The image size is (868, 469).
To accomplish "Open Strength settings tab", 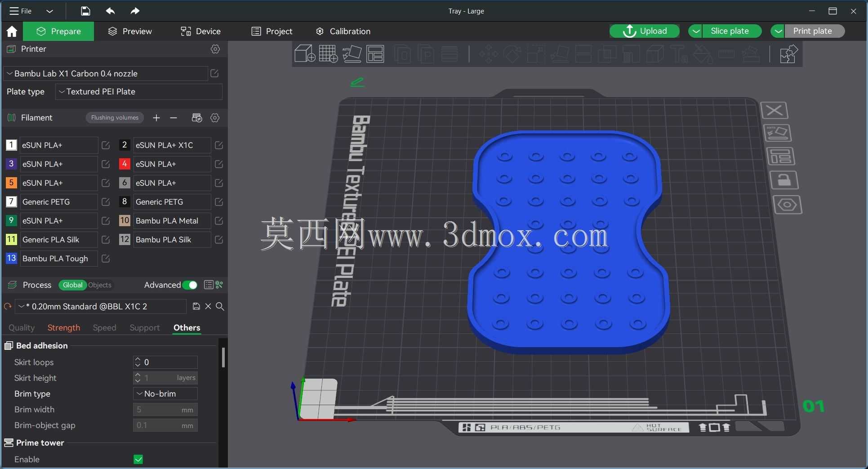I will tap(64, 328).
